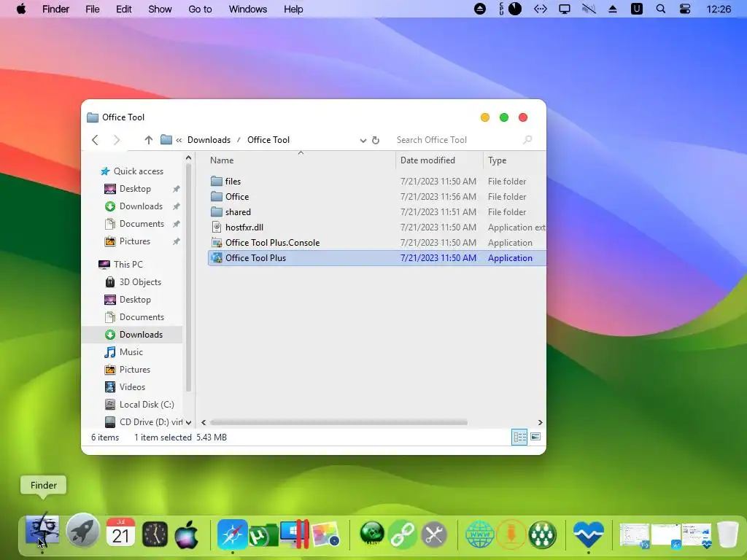Viewport: 747px width, 560px height.
Task: Click the dark green sphere dock icon
Action: coord(372,533)
